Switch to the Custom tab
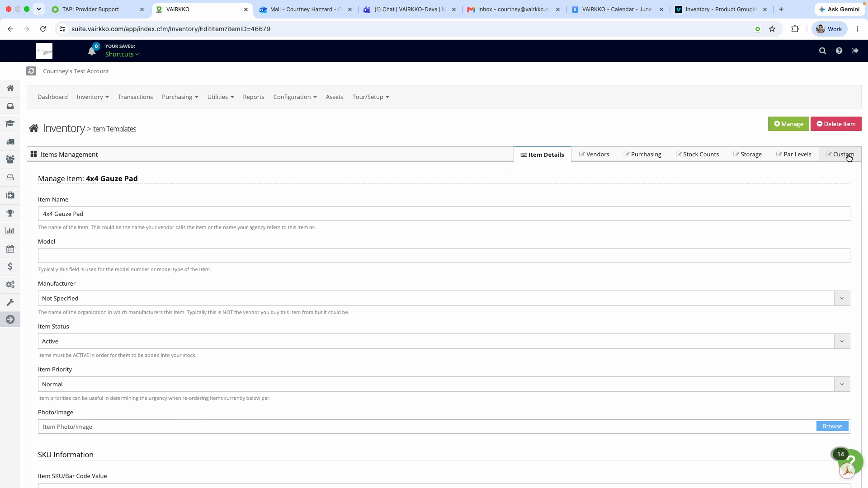The width and height of the screenshot is (868, 488). pos(840,155)
